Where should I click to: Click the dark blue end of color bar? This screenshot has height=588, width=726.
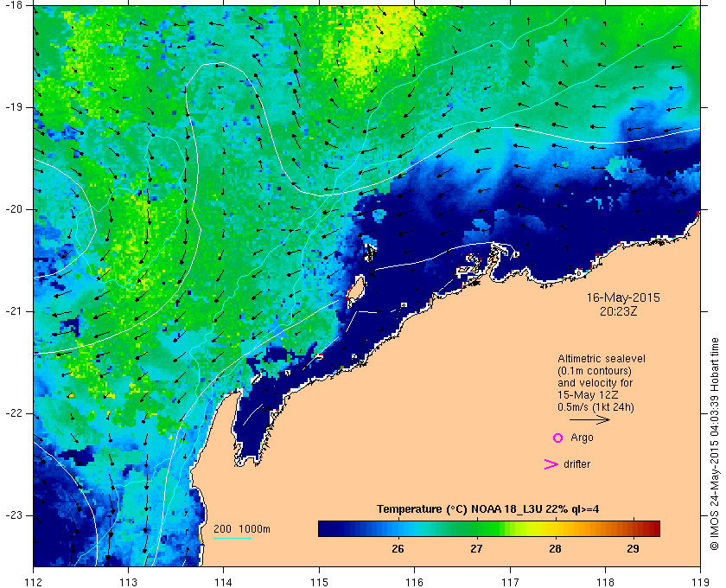click(326, 528)
